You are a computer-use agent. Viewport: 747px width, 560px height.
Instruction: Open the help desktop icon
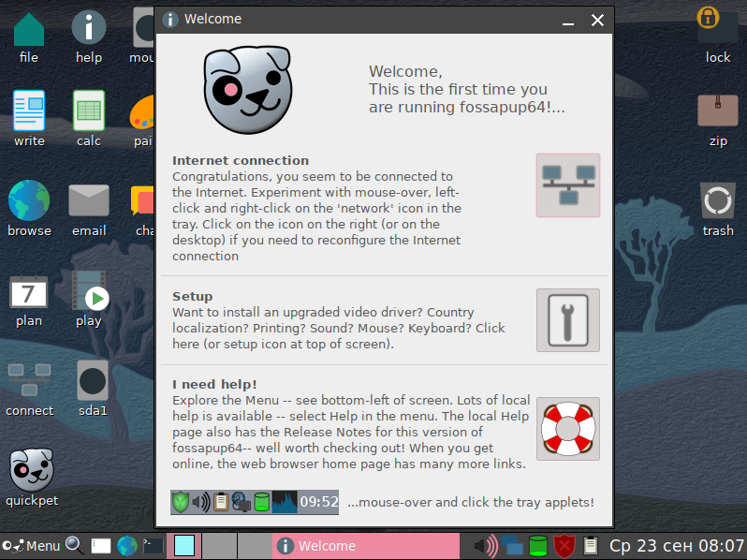89,29
